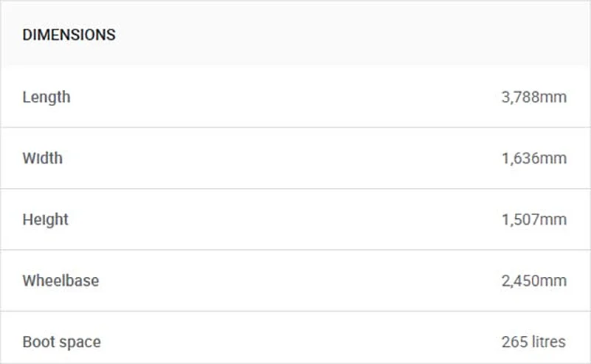This screenshot has width=591, height=364.
Task: Click the word 'litres' in the boot value
Action: click(548, 342)
